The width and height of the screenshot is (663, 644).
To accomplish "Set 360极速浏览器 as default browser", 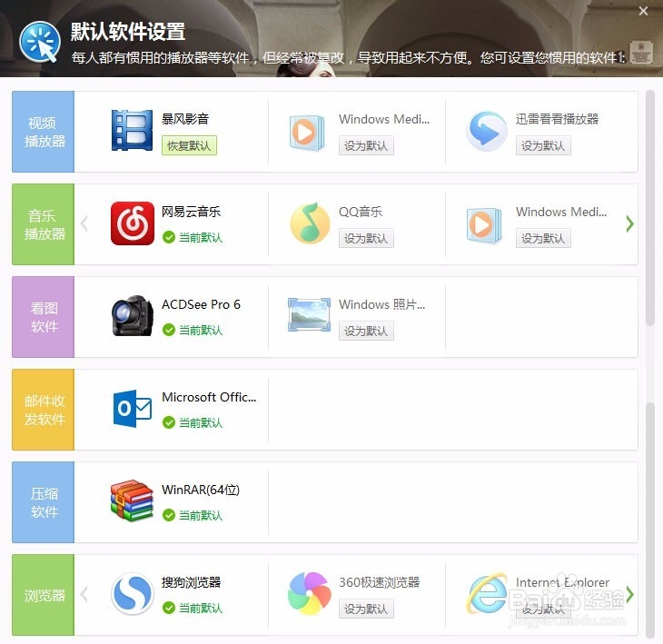I will coord(366,609).
